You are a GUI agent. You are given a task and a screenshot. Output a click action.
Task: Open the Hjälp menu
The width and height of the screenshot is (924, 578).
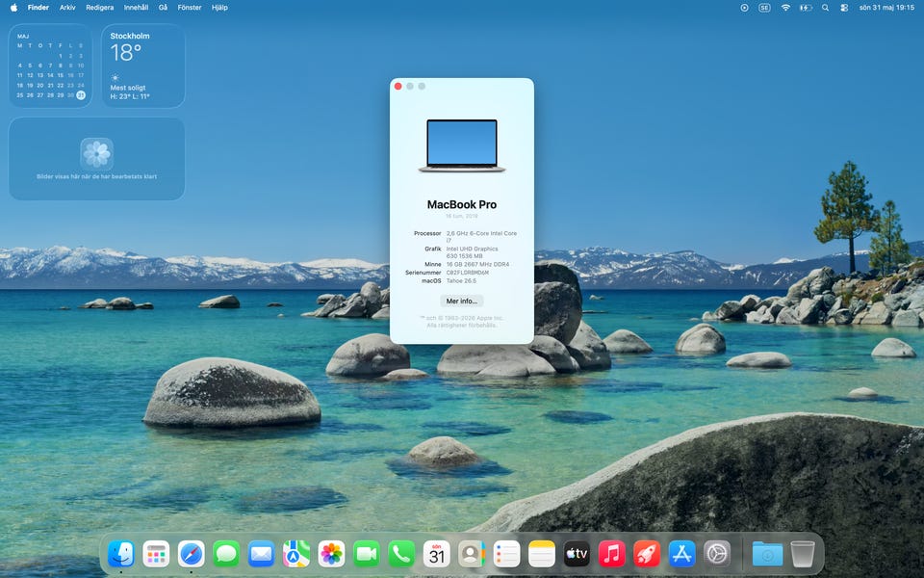tap(219, 8)
